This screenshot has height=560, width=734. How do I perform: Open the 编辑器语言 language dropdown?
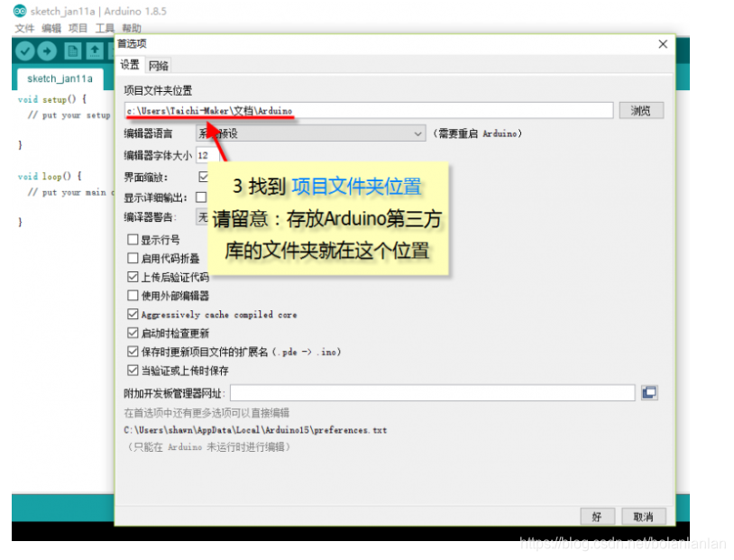point(310,133)
